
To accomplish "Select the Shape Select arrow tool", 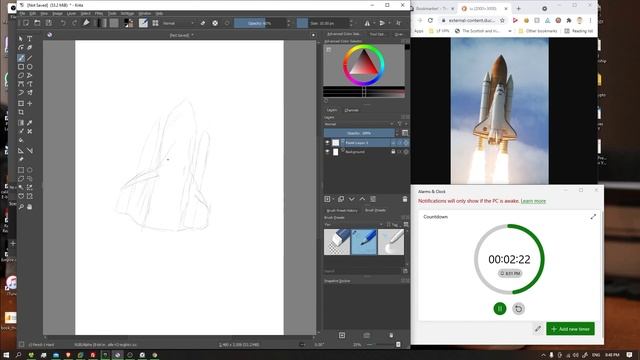I will click(21, 38).
